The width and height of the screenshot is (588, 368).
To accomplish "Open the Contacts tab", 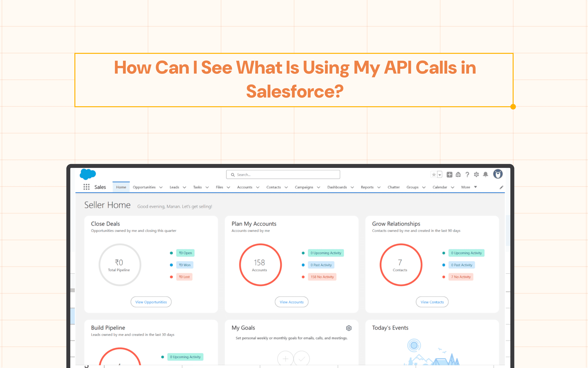I will pyautogui.click(x=274, y=187).
